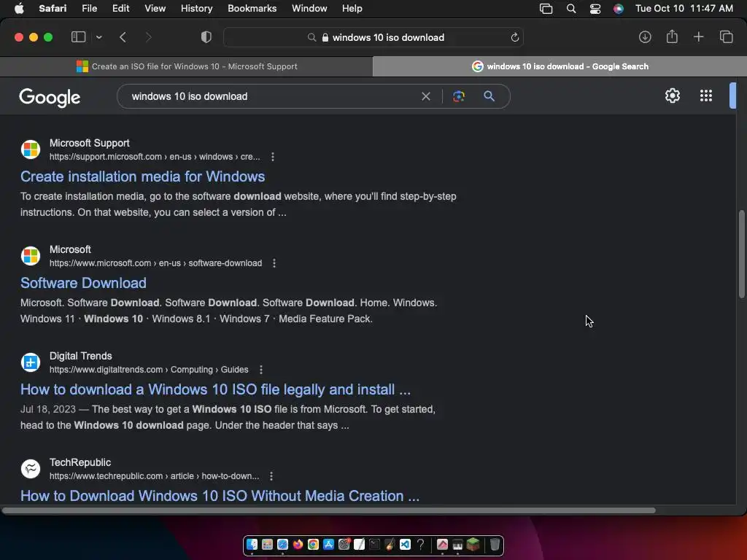This screenshot has width=747, height=560.
Task: Click the magnifier search button
Action: tap(489, 96)
